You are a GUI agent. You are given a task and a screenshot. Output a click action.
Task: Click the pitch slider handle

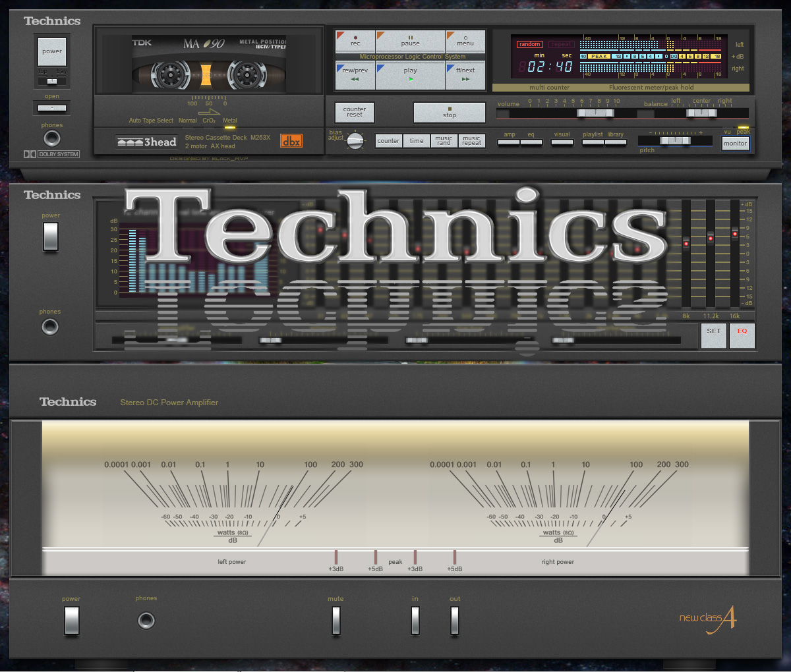[x=674, y=141]
